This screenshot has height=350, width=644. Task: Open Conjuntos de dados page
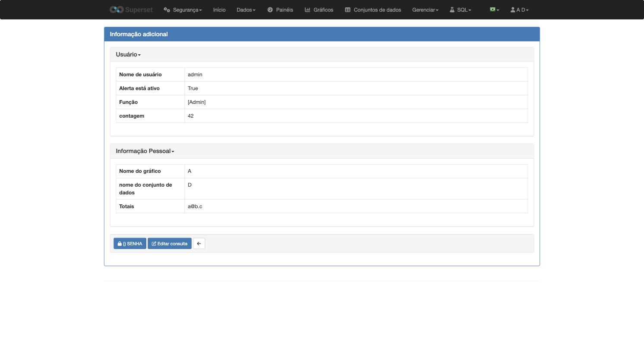click(373, 9)
